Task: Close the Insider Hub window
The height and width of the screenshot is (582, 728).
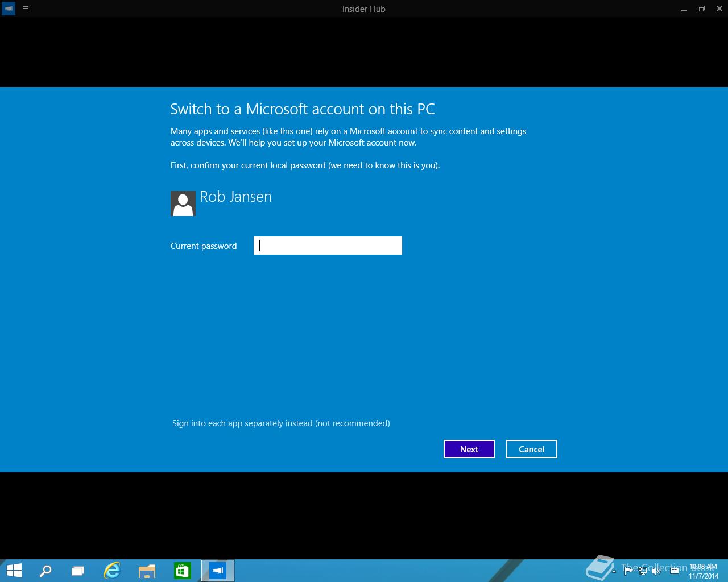Action: pos(719,9)
